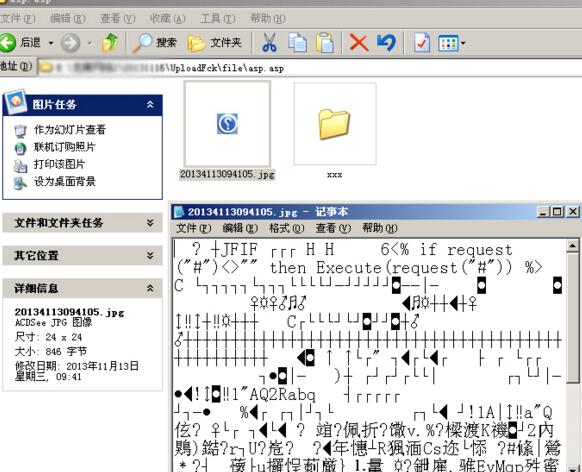Image resolution: width=582 pixels, height=472 pixels.
Task: Click the Cut scissors icon
Action: [x=270, y=43]
